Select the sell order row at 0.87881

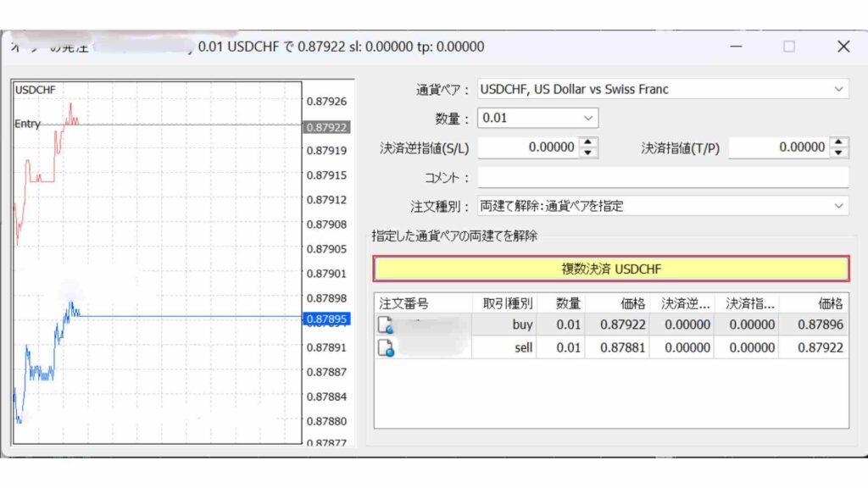point(593,347)
